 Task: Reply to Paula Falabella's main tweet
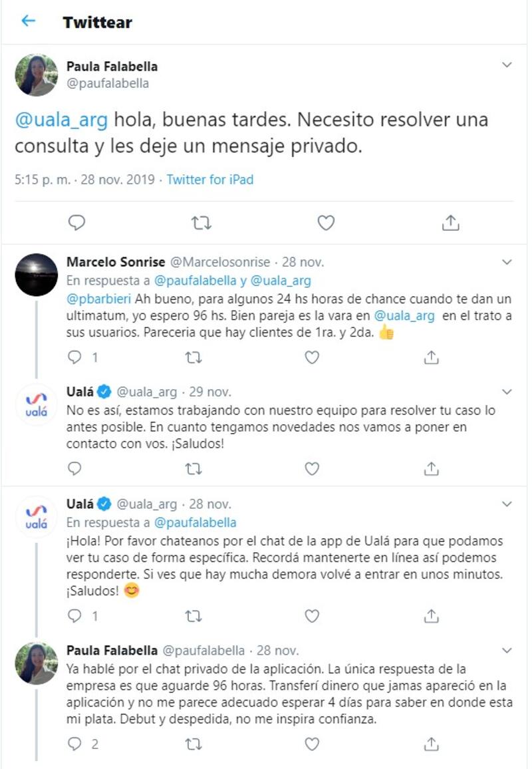tap(77, 223)
